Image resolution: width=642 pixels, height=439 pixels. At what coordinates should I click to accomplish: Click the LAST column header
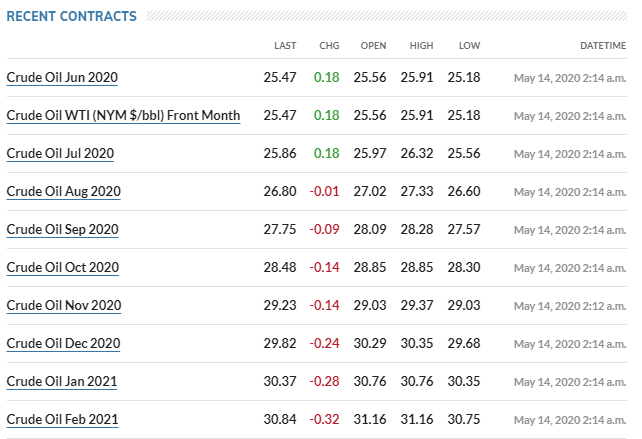285,45
